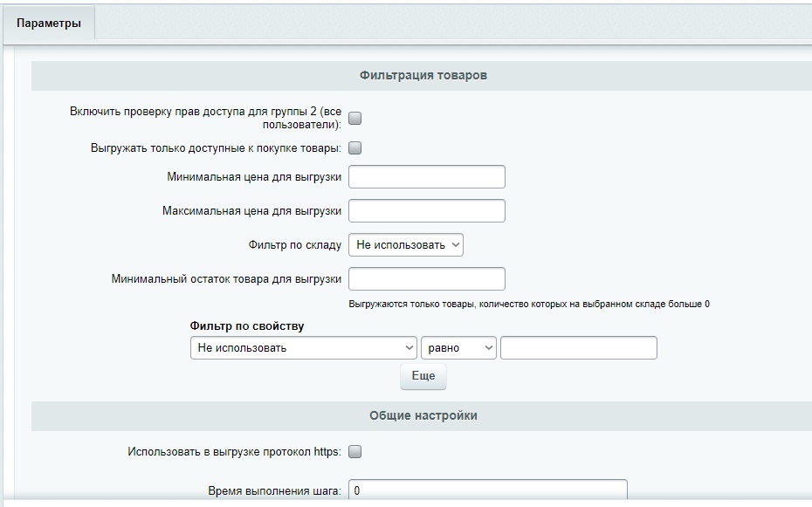The width and height of the screenshot is (812, 507).
Task: Click the hint text below the minimum stock field
Action: coord(528,304)
